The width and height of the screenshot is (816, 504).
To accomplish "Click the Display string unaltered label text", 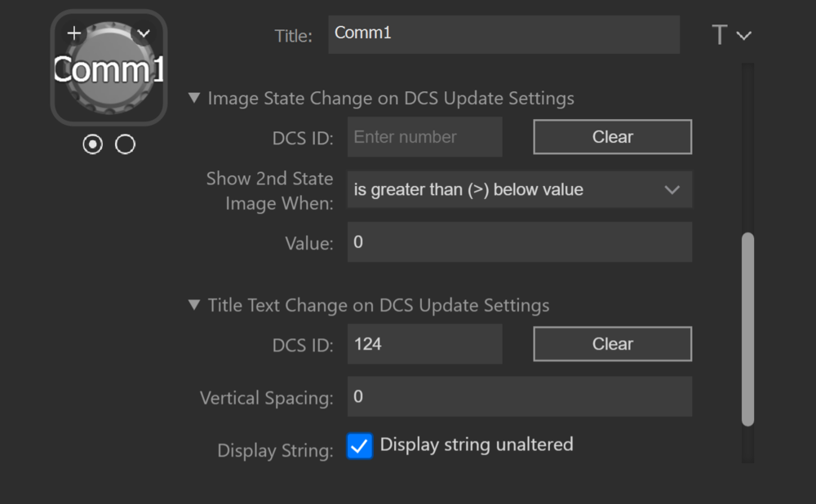I will click(477, 444).
